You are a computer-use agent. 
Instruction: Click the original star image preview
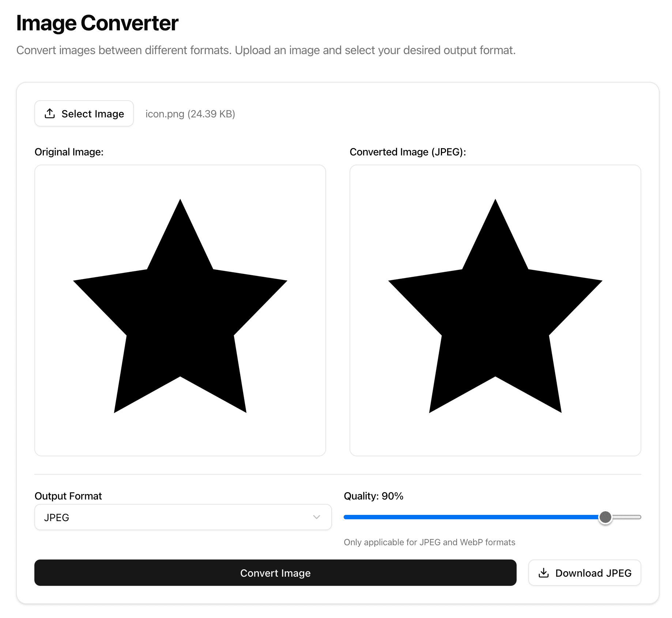coord(180,310)
